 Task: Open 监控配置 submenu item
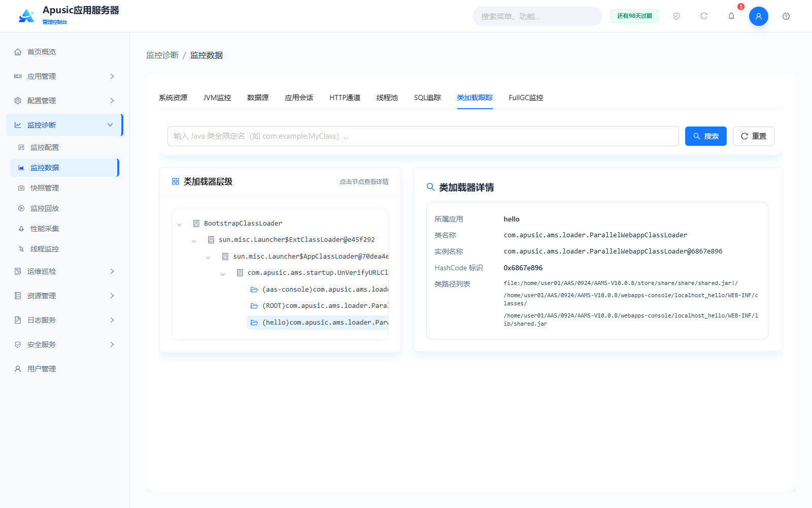point(65,147)
